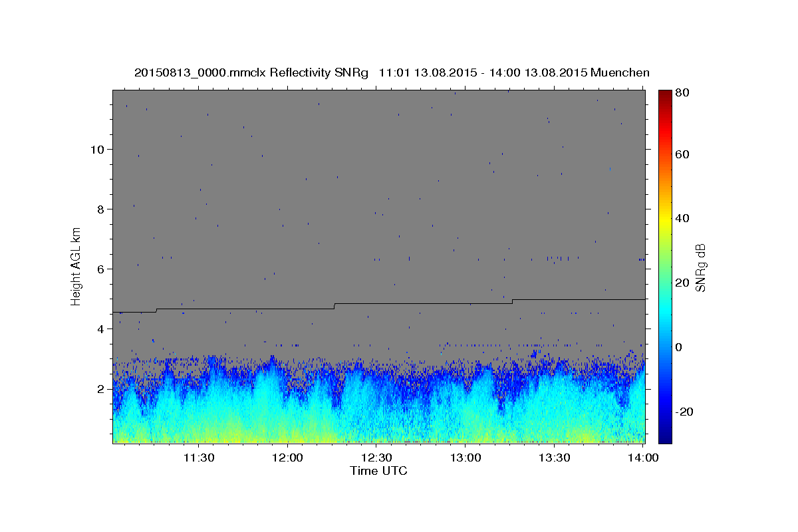
Task: Click the dark red top of the colorbar
Action: [x=664, y=94]
